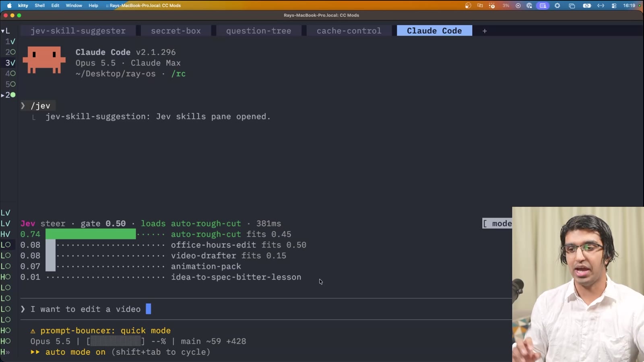644x362 pixels.
Task: Open the Shell menu
Action: pyautogui.click(x=39, y=6)
